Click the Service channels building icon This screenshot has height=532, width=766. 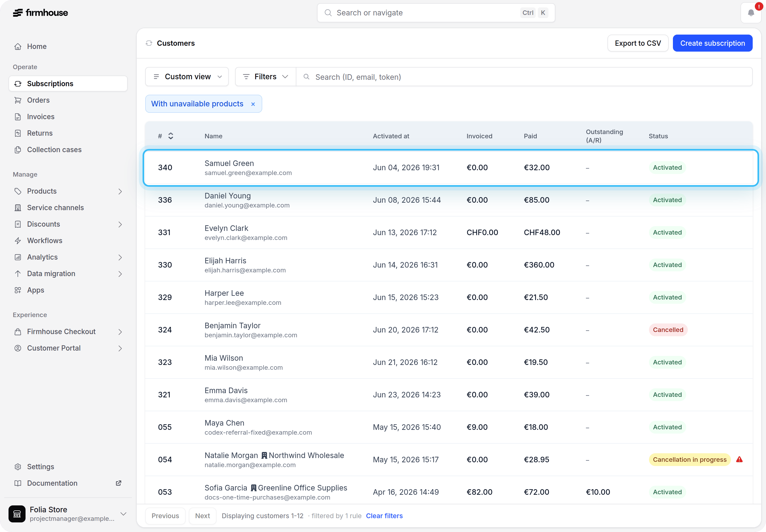click(18, 208)
